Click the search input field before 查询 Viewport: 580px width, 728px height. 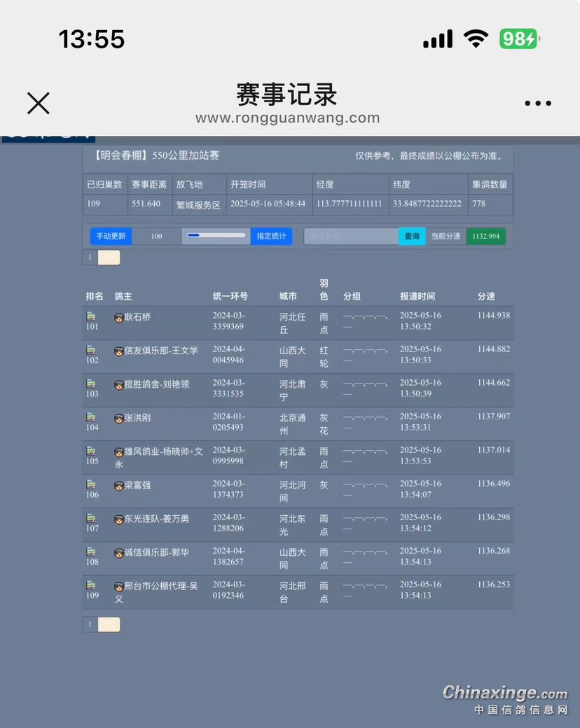click(351, 237)
